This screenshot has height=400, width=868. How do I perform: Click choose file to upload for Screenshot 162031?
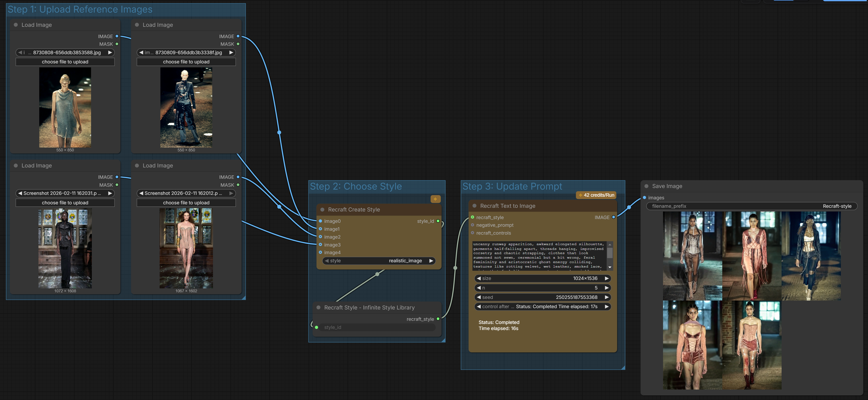(65, 203)
